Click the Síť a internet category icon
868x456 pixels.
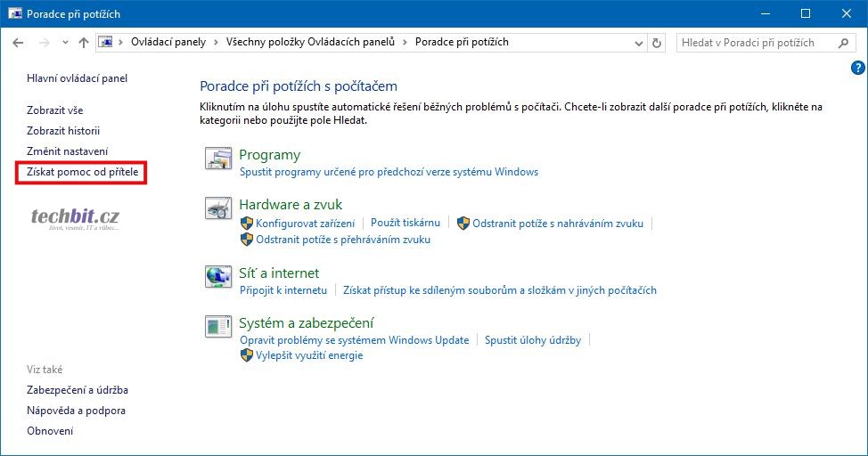[218, 279]
